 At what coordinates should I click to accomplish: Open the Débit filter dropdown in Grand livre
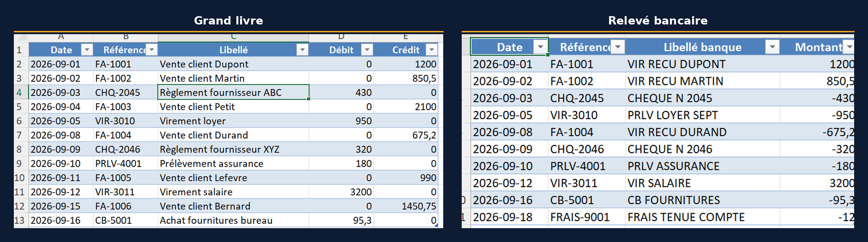point(367,49)
